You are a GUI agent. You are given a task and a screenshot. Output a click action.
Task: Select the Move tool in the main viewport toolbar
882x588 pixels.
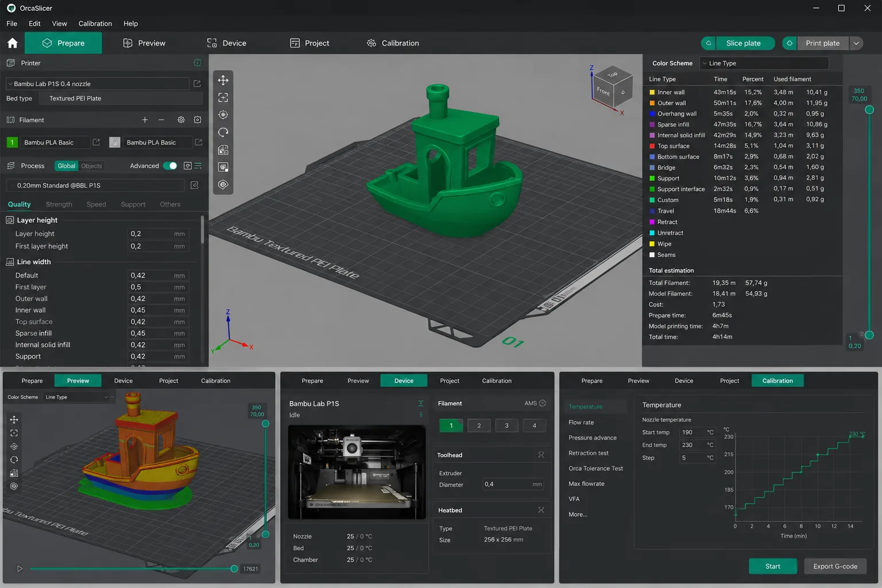point(223,80)
